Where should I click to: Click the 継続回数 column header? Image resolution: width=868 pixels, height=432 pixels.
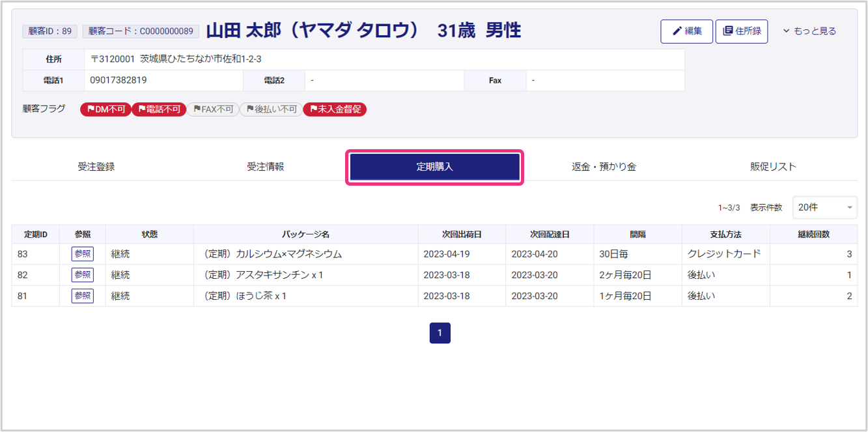(813, 235)
